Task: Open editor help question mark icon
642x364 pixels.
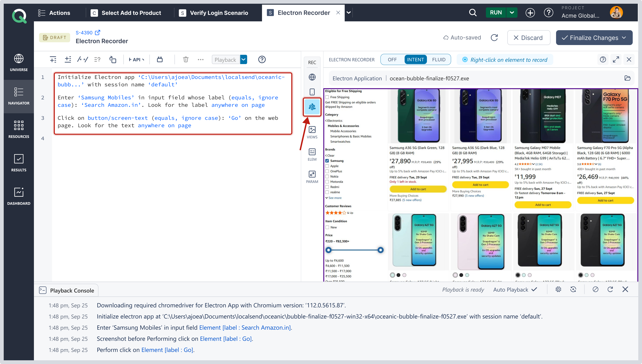Action: (262, 59)
